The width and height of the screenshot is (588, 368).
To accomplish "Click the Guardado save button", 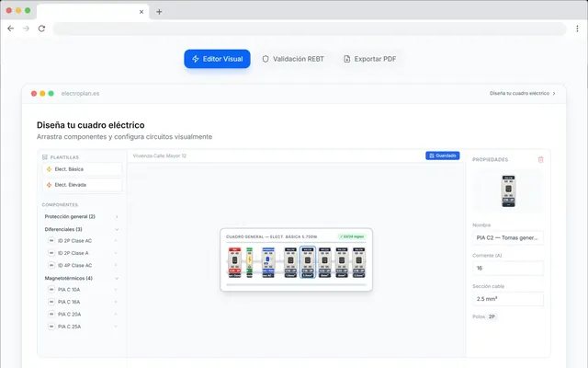I will [443, 155].
